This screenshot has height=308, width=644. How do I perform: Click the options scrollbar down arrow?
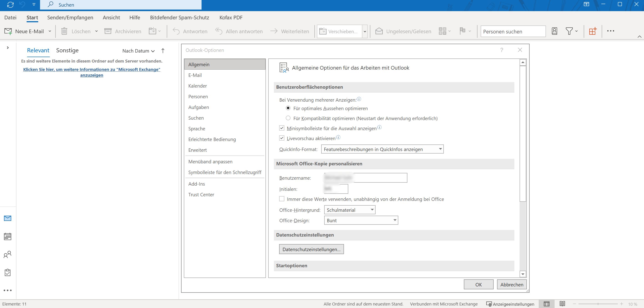[523, 274]
